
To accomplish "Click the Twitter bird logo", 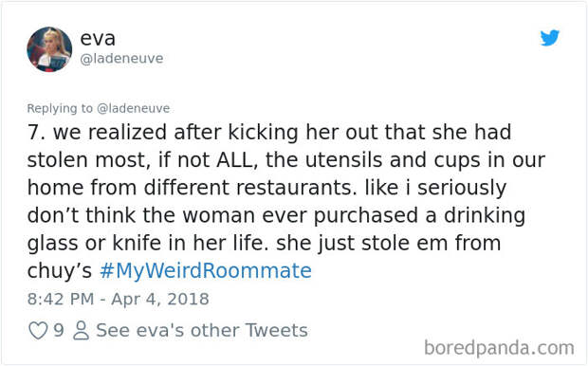I will pos(550,38).
